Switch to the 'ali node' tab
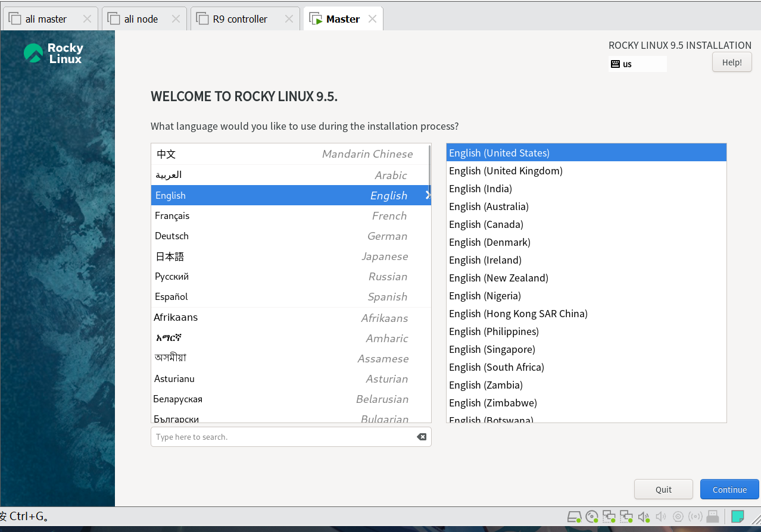This screenshot has width=761, height=532. 145,18
